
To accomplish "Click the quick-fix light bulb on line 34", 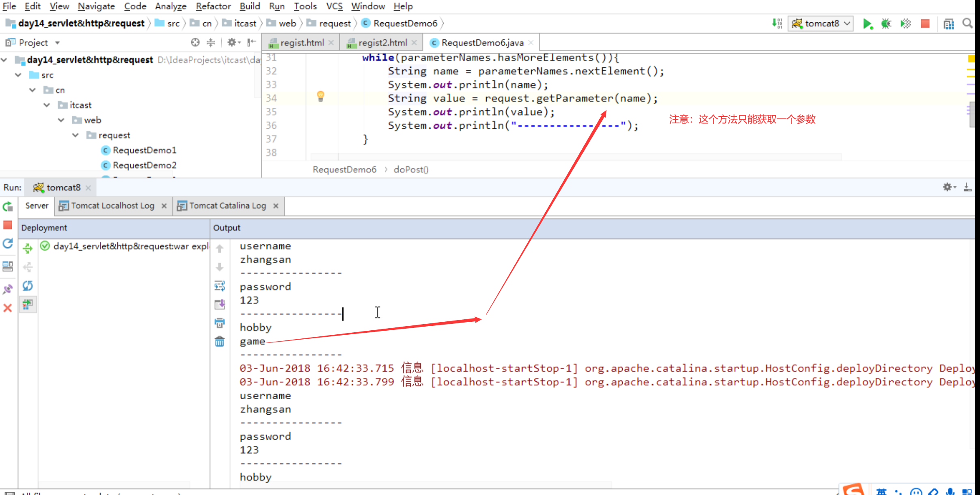I will pos(320,96).
